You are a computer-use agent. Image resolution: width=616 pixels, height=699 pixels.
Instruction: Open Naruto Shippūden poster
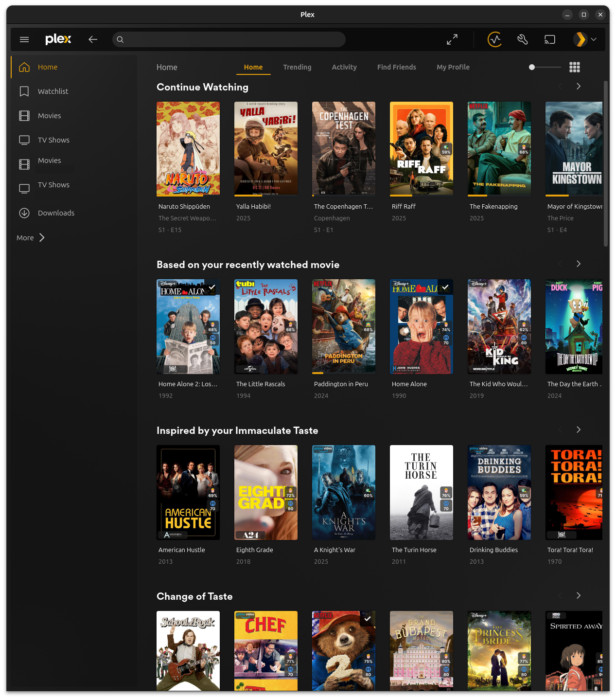tap(188, 149)
